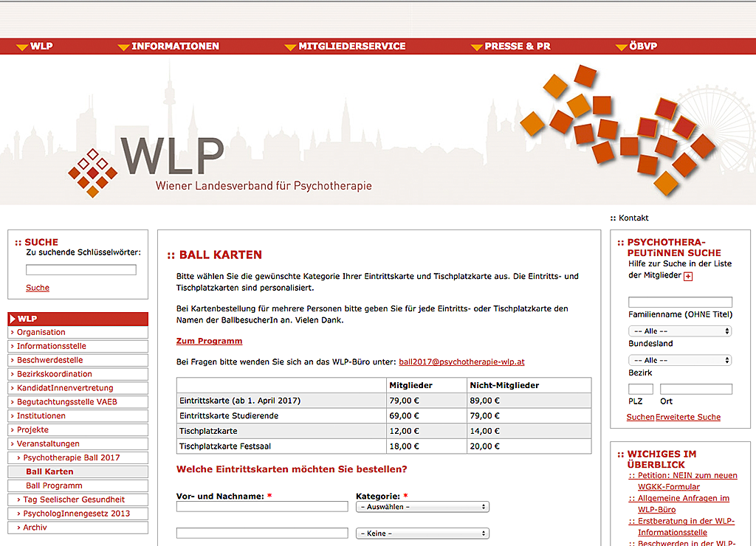Image resolution: width=756 pixels, height=546 pixels.
Task: Click the Suche link under keyword search
Action: pyautogui.click(x=38, y=288)
